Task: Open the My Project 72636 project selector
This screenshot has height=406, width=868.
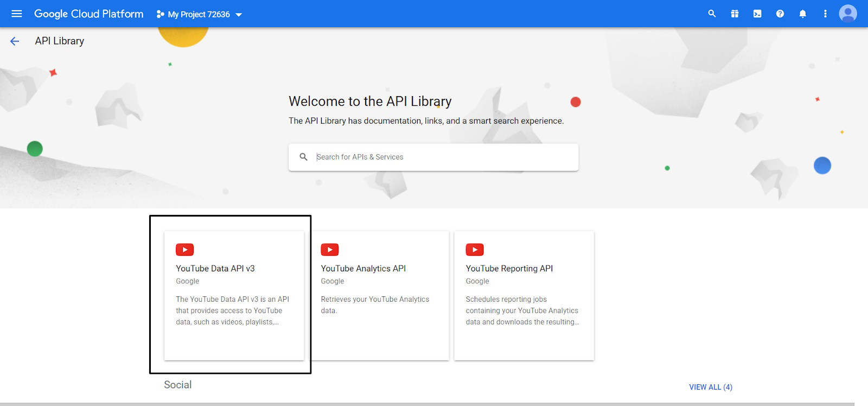Action: point(199,15)
